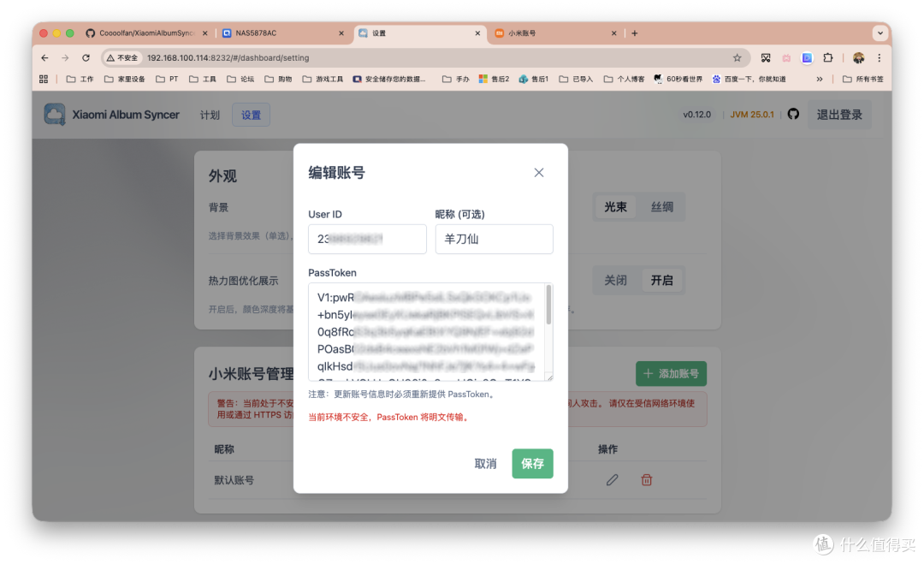Open the 所有书签 folder

pos(863,79)
